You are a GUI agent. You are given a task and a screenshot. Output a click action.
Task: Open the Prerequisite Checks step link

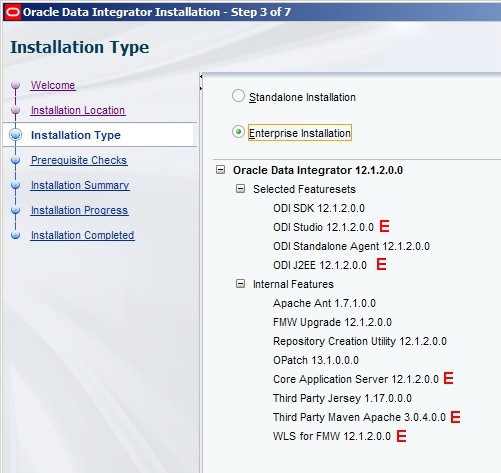tap(79, 160)
